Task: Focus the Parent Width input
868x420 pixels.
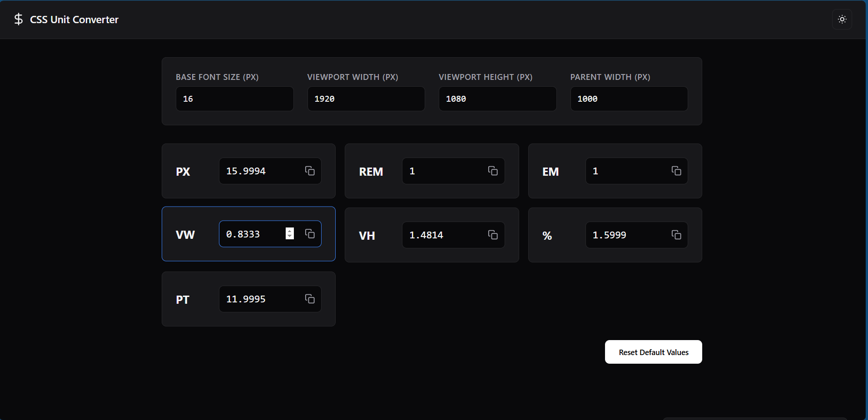Action: (629, 99)
